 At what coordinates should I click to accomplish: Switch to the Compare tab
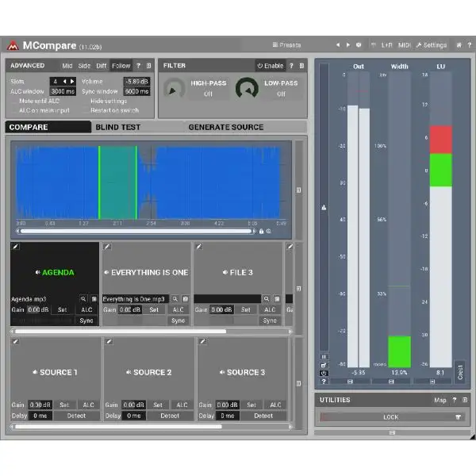coord(48,127)
